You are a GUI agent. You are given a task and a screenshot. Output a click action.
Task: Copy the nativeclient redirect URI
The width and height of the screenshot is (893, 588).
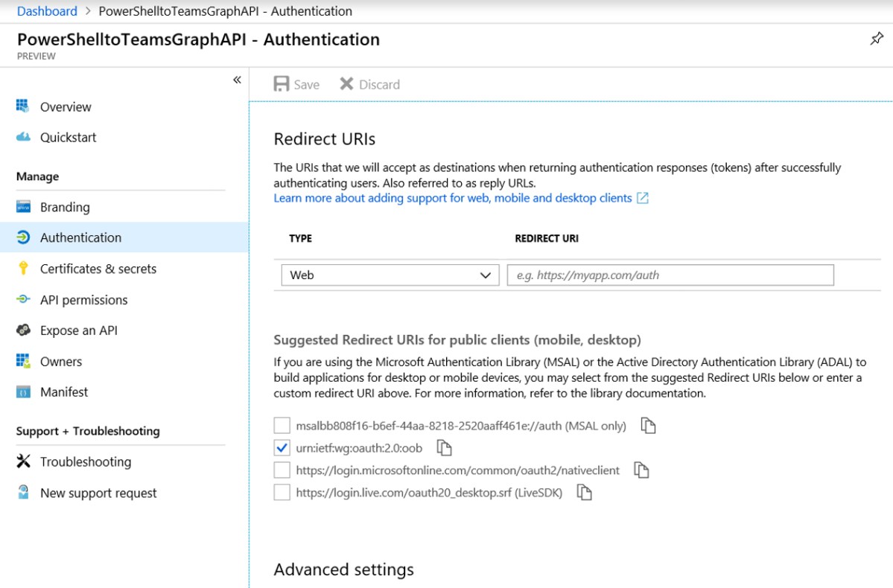click(x=641, y=470)
